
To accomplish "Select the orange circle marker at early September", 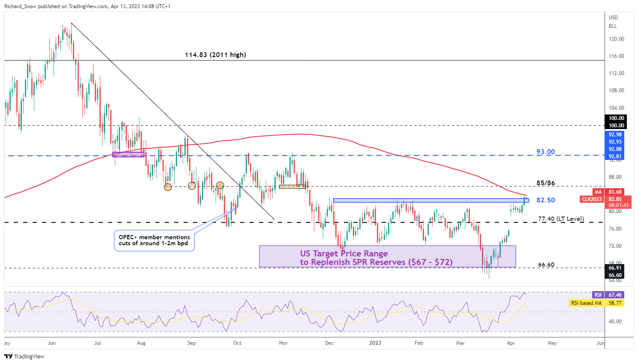I will [x=192, y=186].
